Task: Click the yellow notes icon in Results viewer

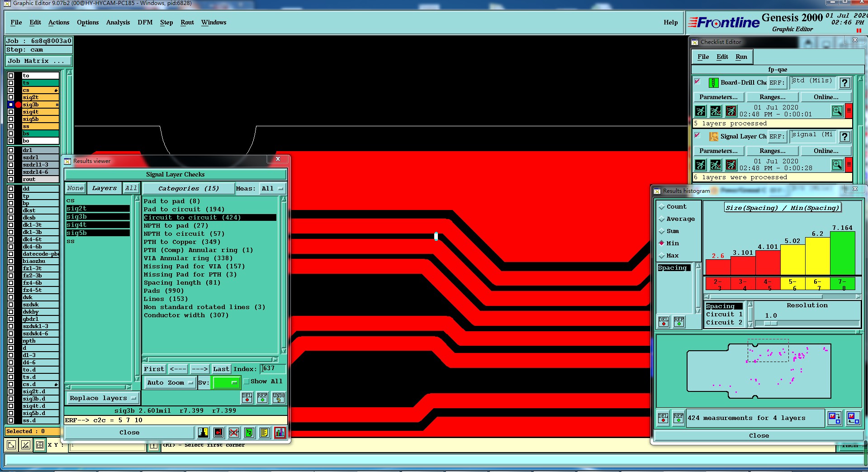Action: (265, 433)
